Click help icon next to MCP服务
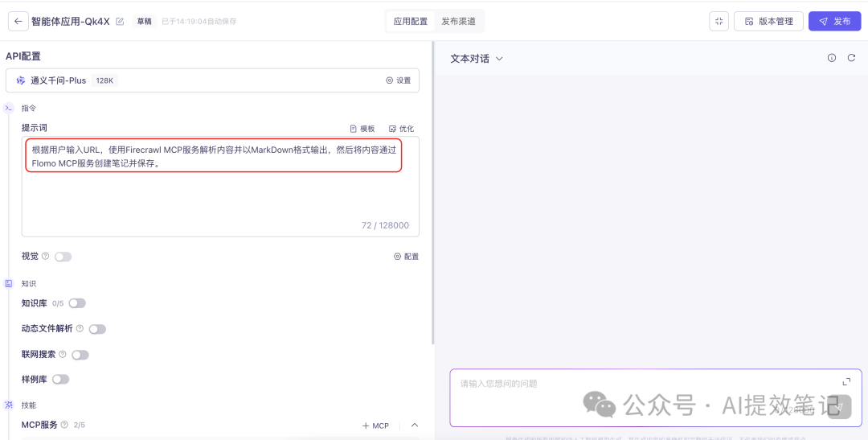 pos(64,425)
